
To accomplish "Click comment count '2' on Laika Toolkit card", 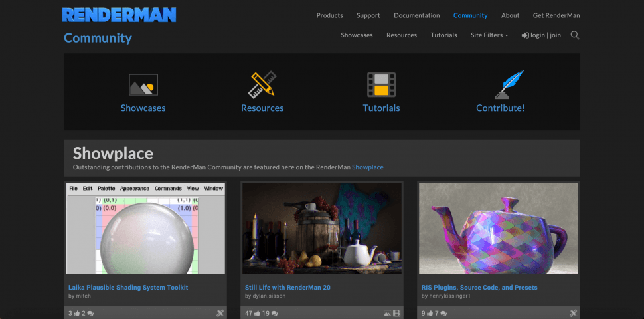I will [x=84, y=313].
